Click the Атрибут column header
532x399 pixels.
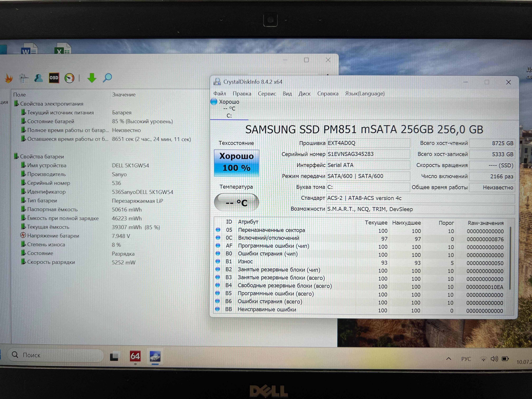coord(248,222)
